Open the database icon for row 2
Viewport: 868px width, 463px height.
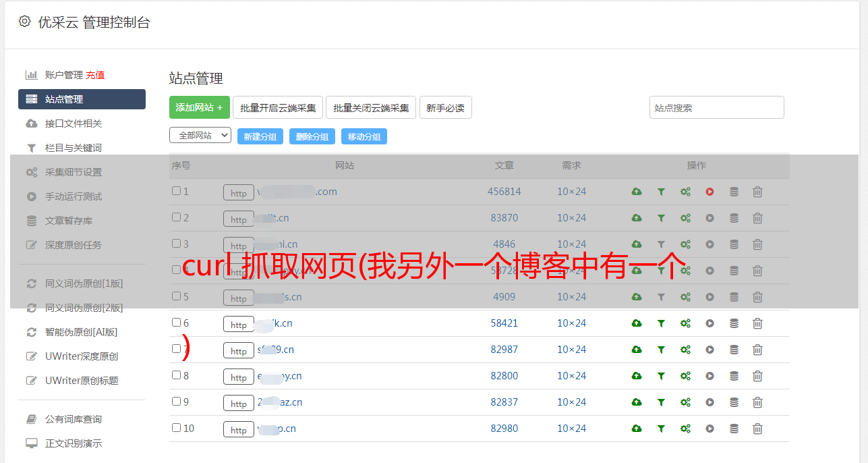(x=734, y=218)
